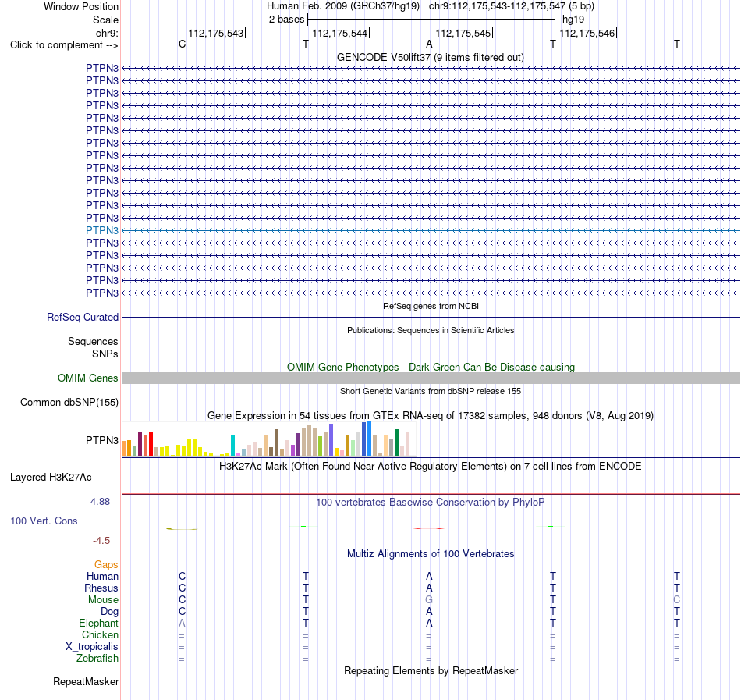Click the Dog species label
Screen dimensions: 741x700
click(x=110, y=612)
